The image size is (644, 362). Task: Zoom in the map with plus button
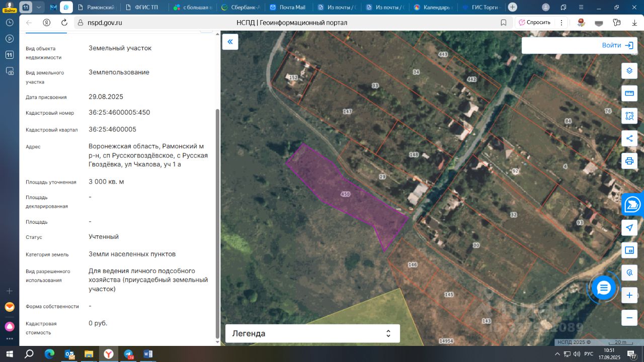coord(629,296)
